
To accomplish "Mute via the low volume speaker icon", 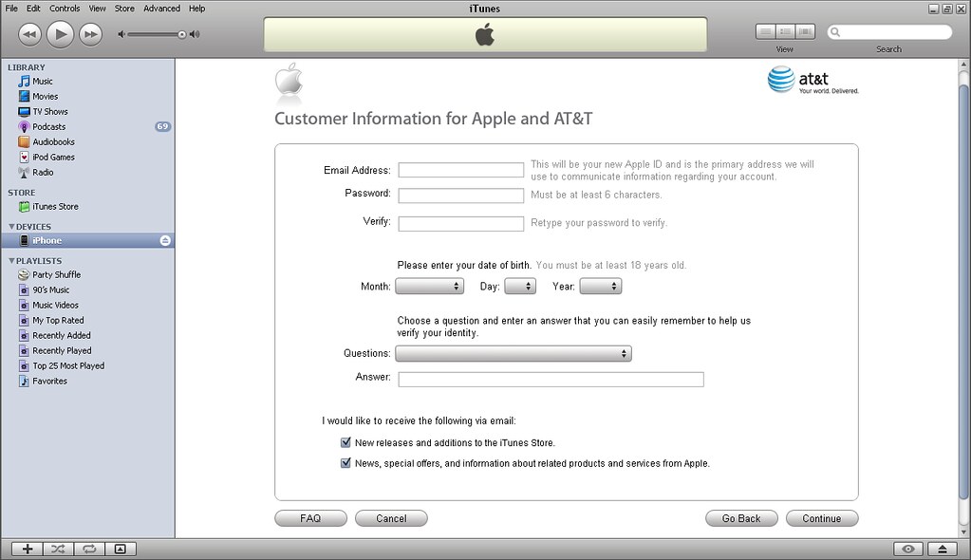I will (x=121, y=34).
